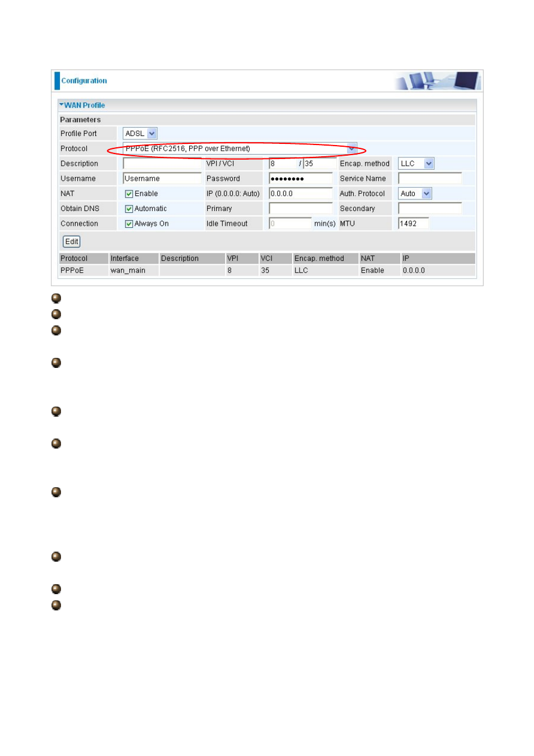Screen dimensions: 534x756
Task: Focus the Service Name field
Action: click(x=430, y=178)
